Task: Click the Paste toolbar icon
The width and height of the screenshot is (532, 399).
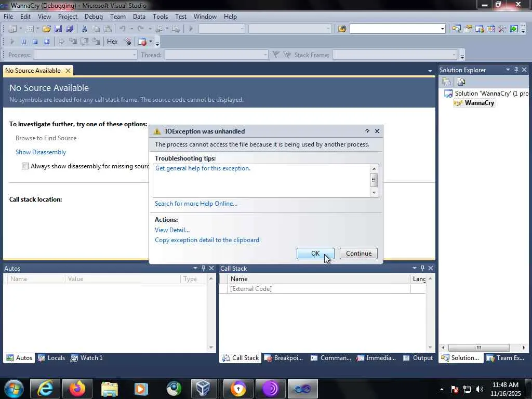Action: 108,29
